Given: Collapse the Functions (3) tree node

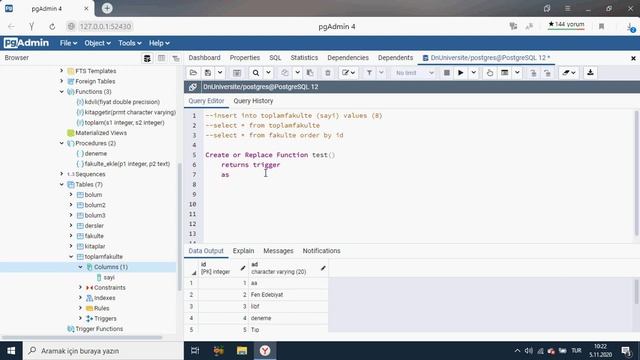Looking at the screenshot, I should 62,92.
